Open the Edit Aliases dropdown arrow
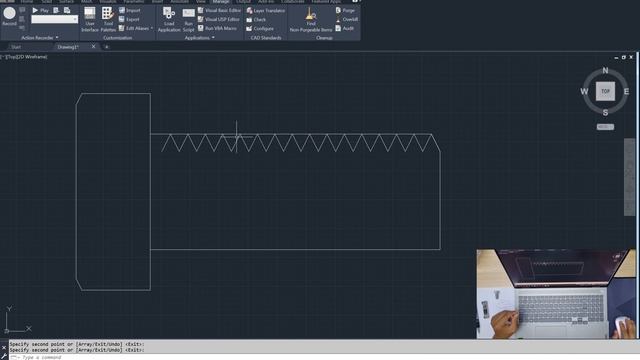Image resolution: width=640 pixels, height=360 pixels. click(152, 28)
